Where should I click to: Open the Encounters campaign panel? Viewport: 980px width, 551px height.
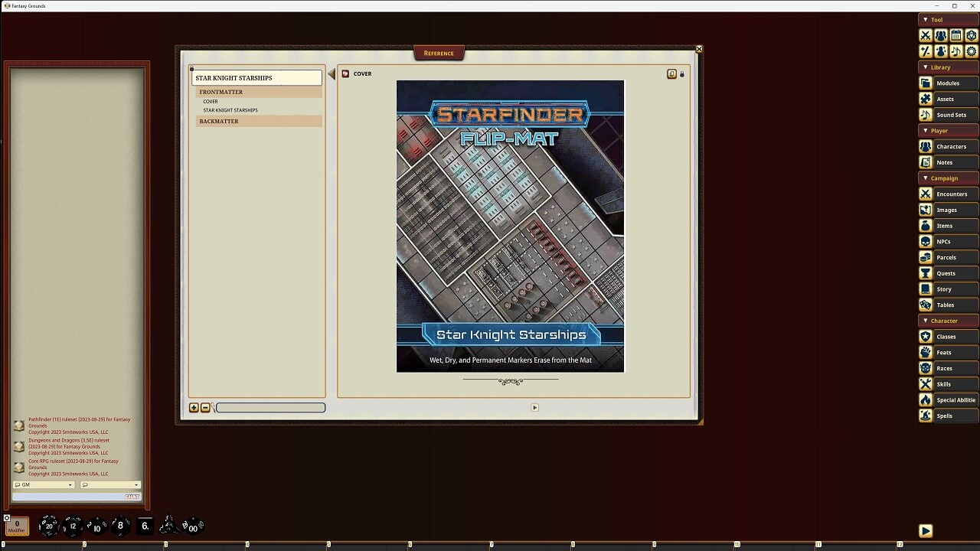coord(948,194)
